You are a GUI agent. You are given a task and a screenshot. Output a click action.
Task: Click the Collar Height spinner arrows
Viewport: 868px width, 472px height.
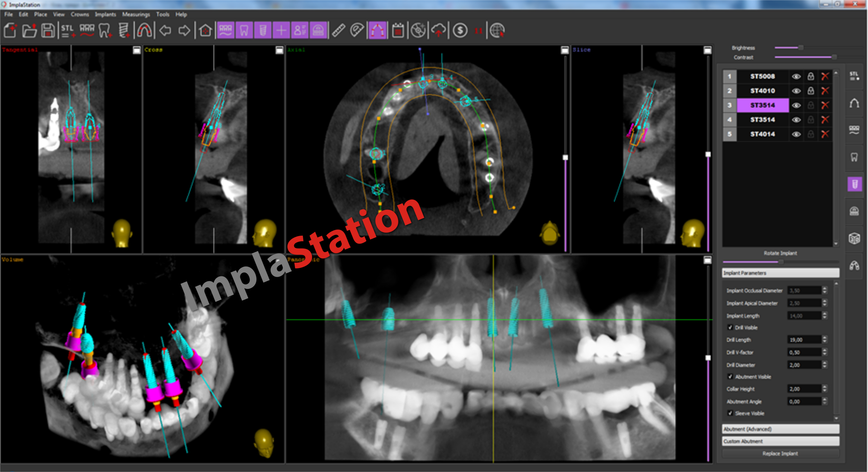[x=825, y=389]
